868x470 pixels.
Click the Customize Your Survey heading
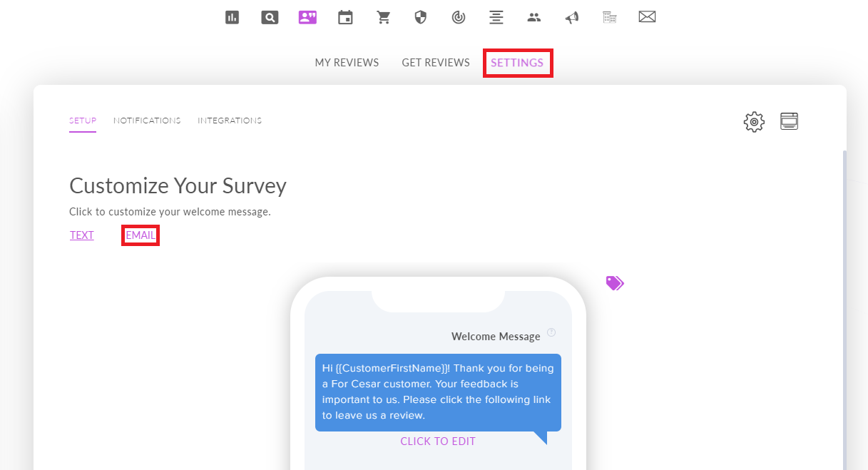[x=178, y=185]
